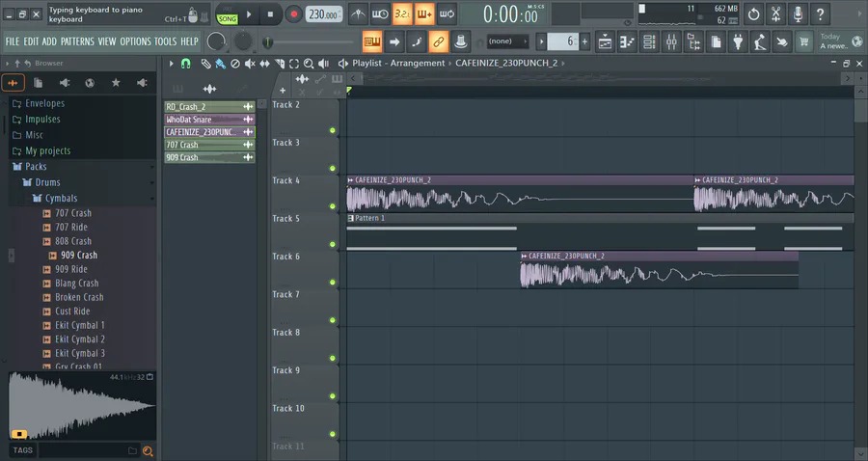Click the one-click audio recording microphone

(798, 14)
